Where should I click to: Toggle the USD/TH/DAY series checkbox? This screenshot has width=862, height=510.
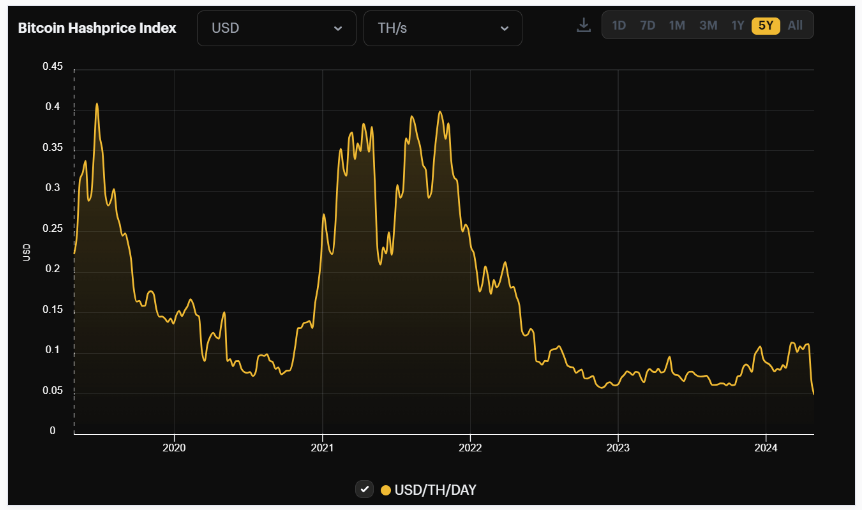click(x=364, y=489)
